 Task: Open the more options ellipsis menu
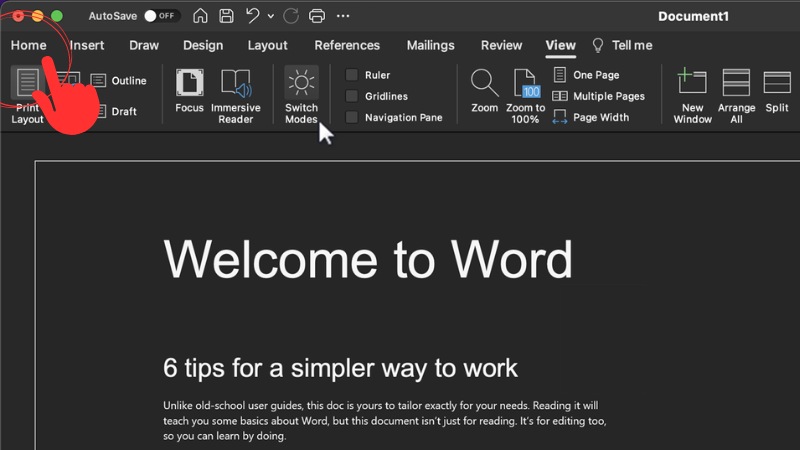[x=344, y=16]
